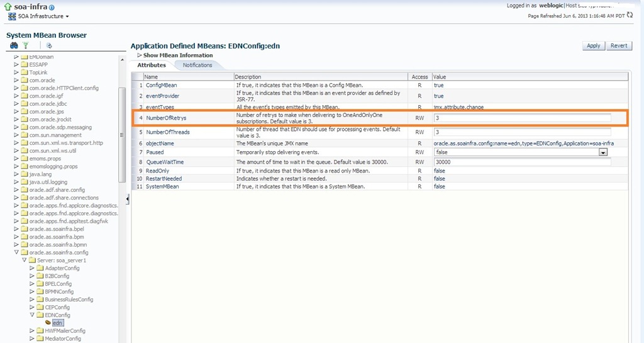Collapse the left panel splitter handle
Image resolution: width=644 pixels, height=343 pixels.
coord(128,199)
